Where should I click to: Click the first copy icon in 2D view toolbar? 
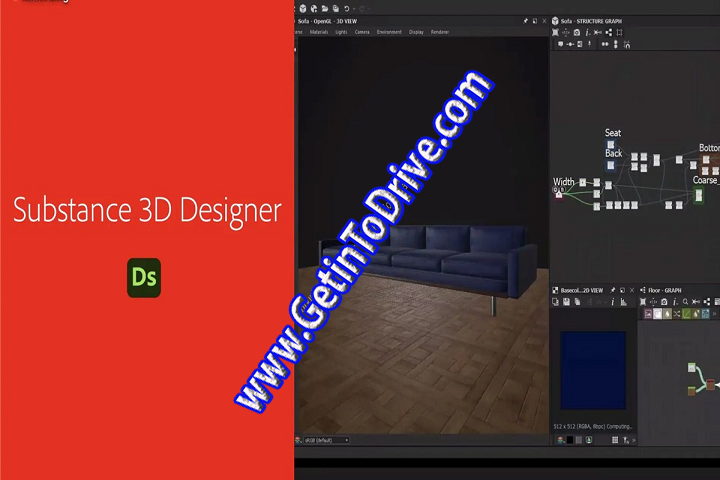[556, 302]
